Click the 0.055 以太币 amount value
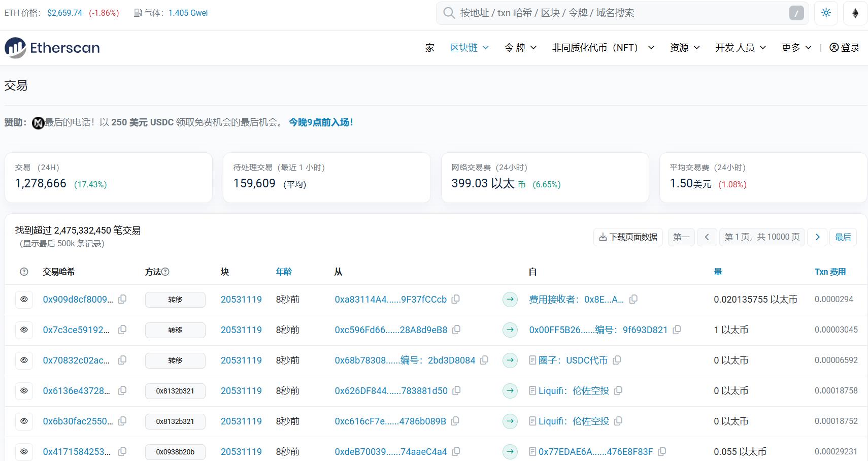 pyautogui.click(x=740, y=452)
